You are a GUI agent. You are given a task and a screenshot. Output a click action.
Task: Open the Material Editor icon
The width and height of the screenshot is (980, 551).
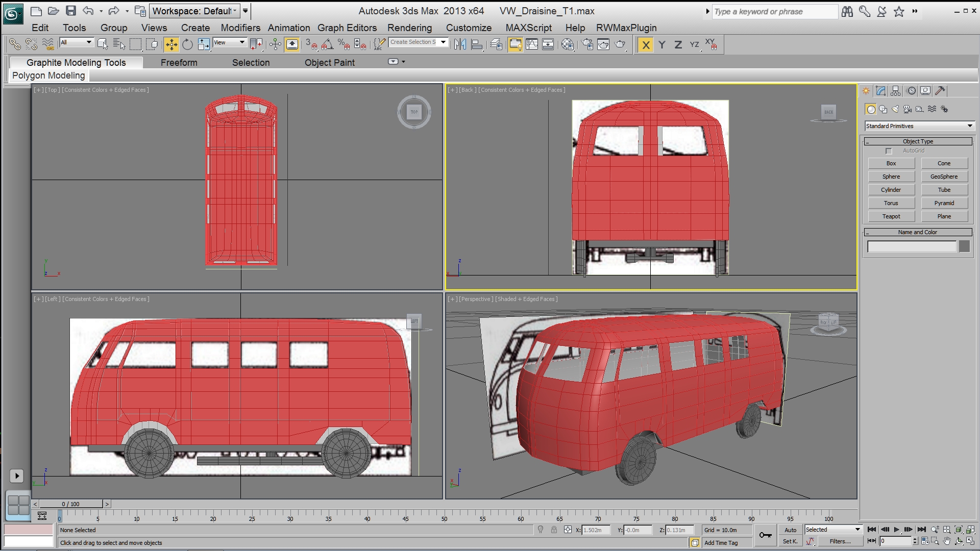(x=568, y=45)
